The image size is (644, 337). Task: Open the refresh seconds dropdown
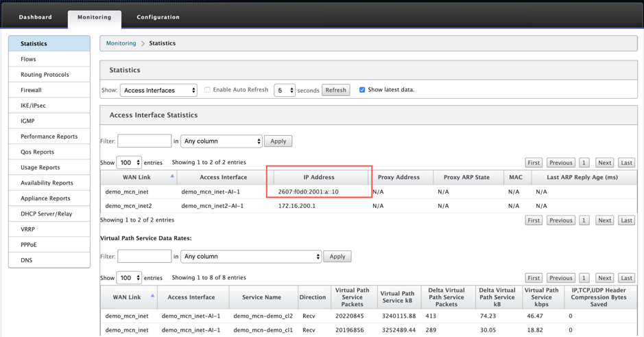pyautogui.click(x=285, y=91)
